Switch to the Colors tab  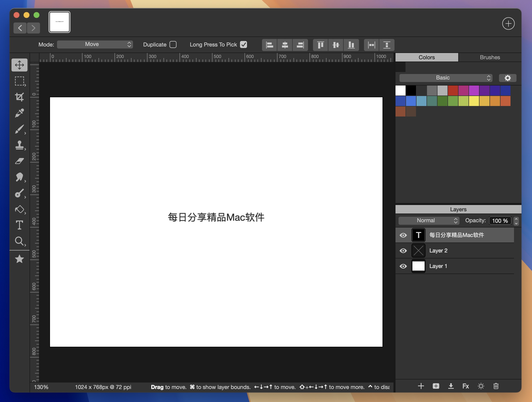(x=426, y=57)
